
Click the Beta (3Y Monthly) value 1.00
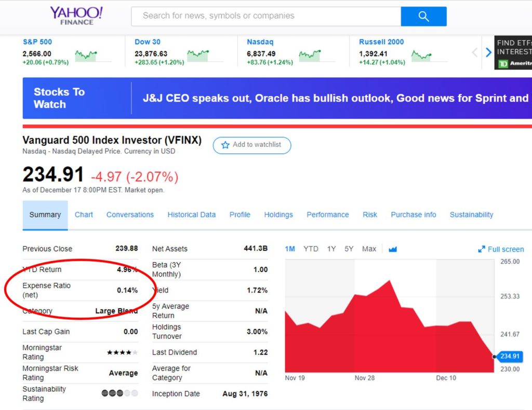click(261, 269)
